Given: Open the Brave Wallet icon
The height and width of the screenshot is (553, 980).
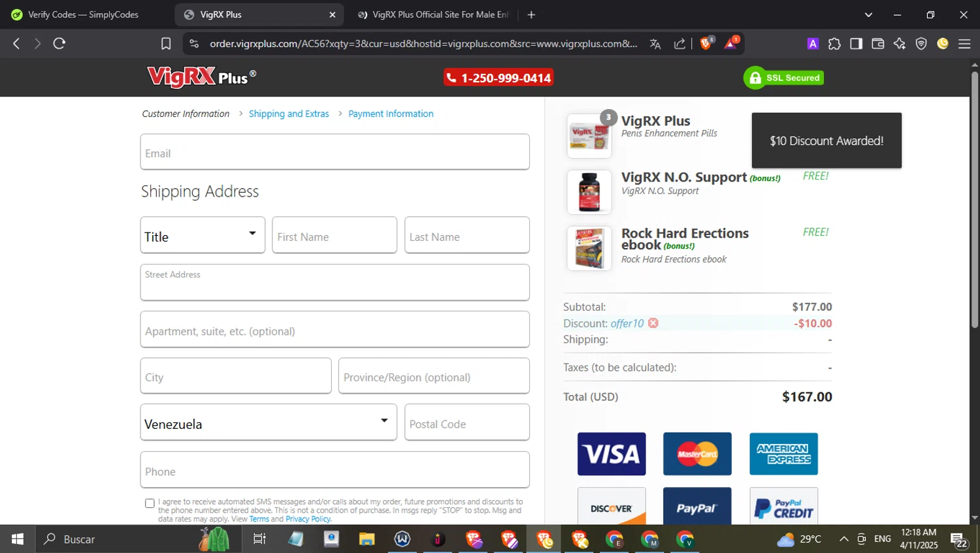Looking at the screenshot, I should (x=878, y=44).
